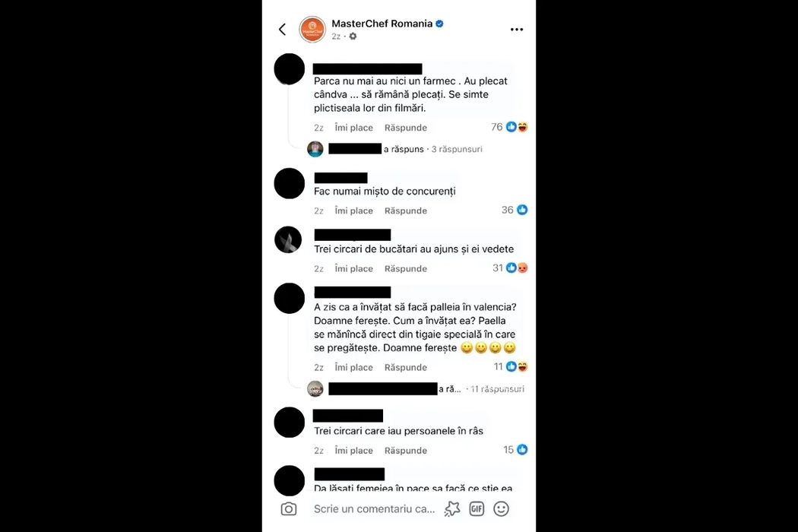798x532 pixels.
Task: Go back with the left arrow icon
Action: pyautogui.click(x=283, y=30)
